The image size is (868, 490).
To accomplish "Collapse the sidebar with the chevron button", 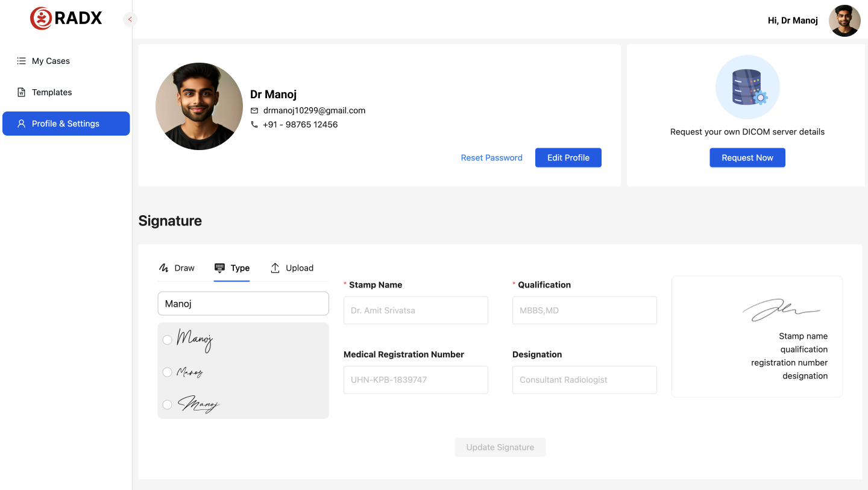I will coord(130,19).
